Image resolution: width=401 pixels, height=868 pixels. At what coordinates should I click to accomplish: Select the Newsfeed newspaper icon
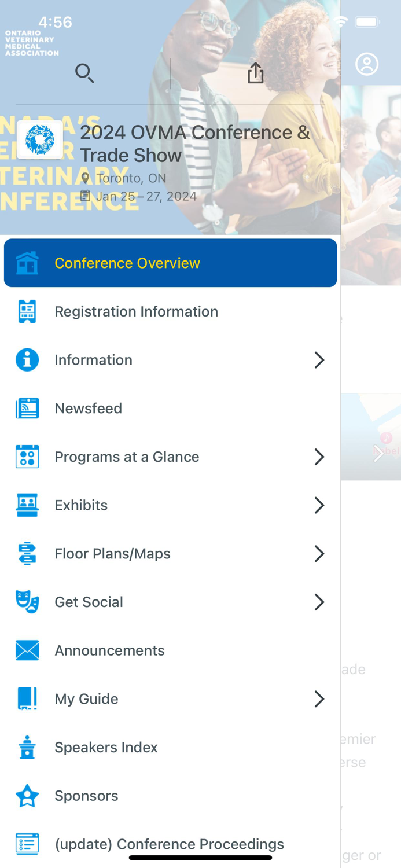tap(27, 408)
